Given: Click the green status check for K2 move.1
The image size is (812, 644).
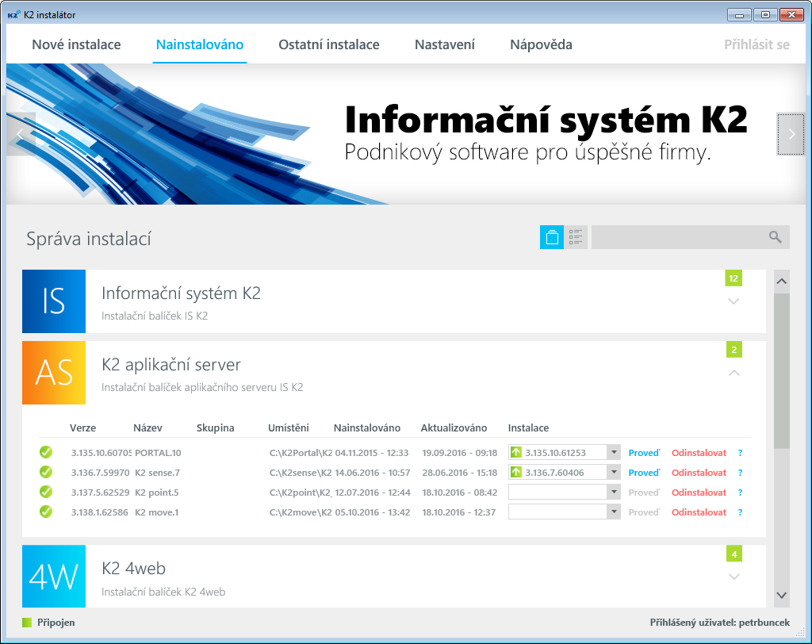Looking at the screenshot, I should 46,512.
